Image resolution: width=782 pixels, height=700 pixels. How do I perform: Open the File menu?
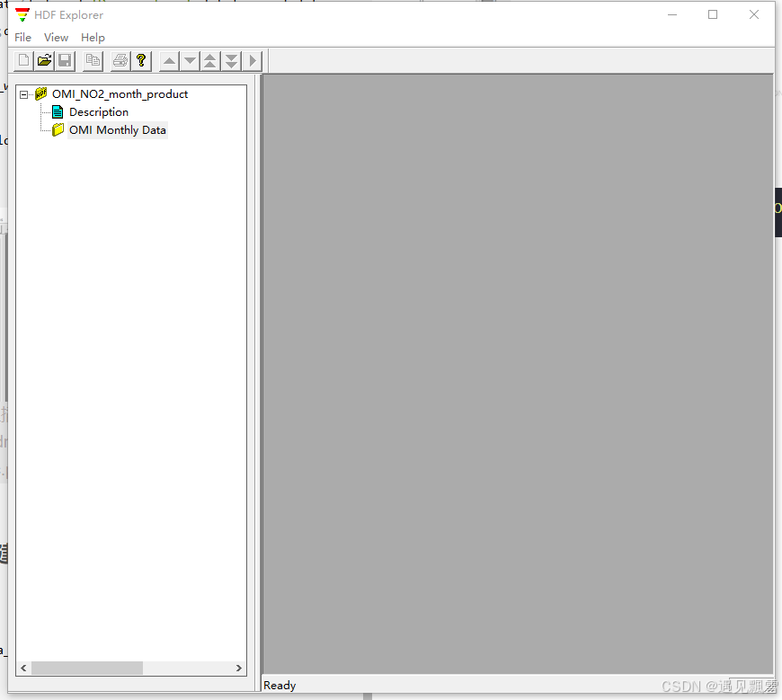point(23,38)
